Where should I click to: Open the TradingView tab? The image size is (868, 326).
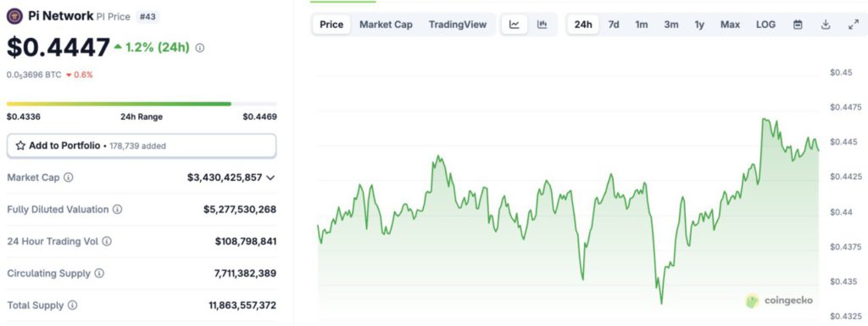point(457,25)
